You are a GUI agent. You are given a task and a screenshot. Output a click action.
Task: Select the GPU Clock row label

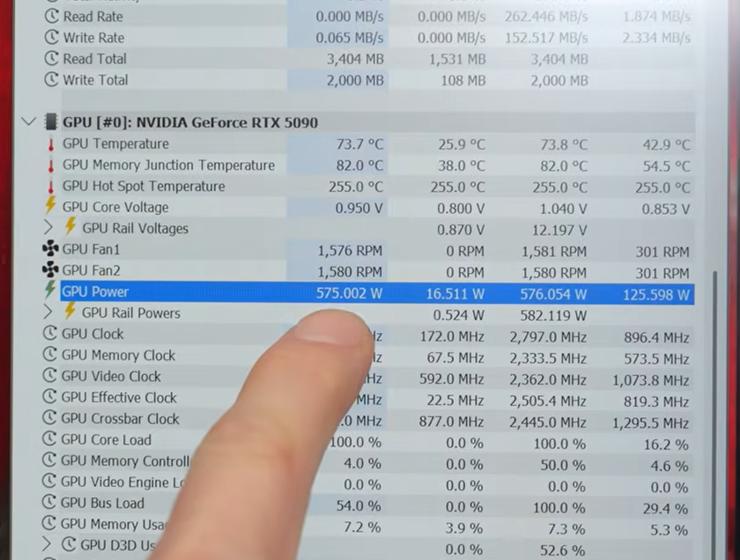92,334
